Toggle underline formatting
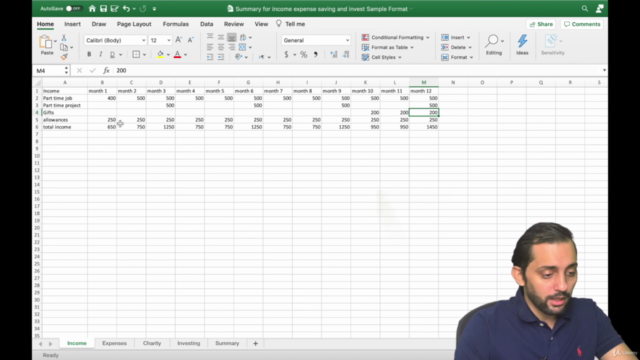Viewport: 640px width, 360px height. point(112,54)
